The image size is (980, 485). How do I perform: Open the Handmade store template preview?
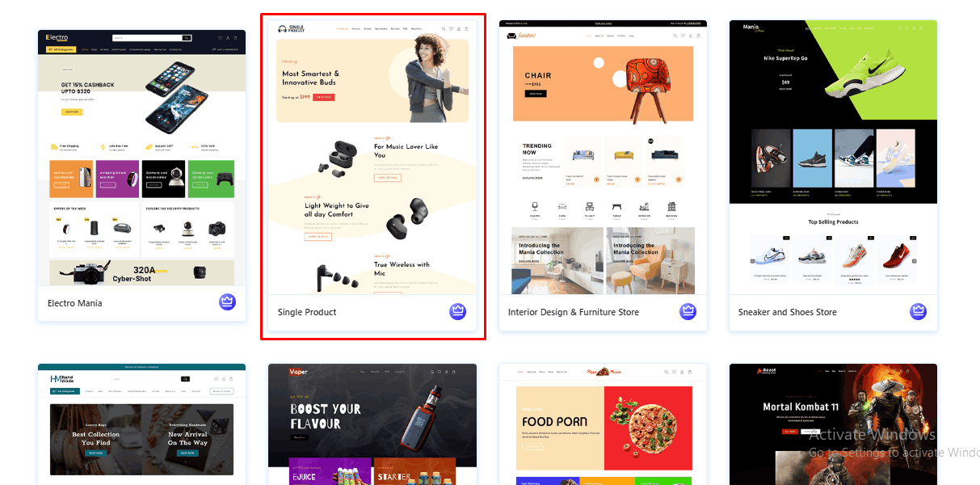[141, 424]
